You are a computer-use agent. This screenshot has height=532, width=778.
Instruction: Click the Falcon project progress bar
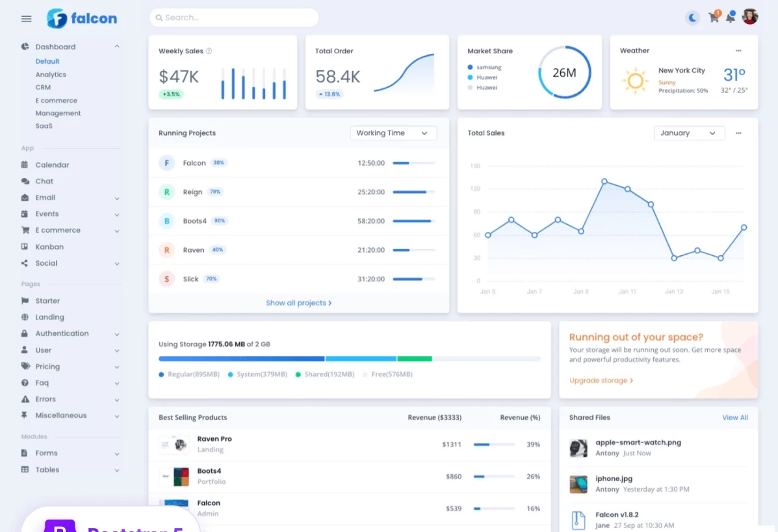414,162
